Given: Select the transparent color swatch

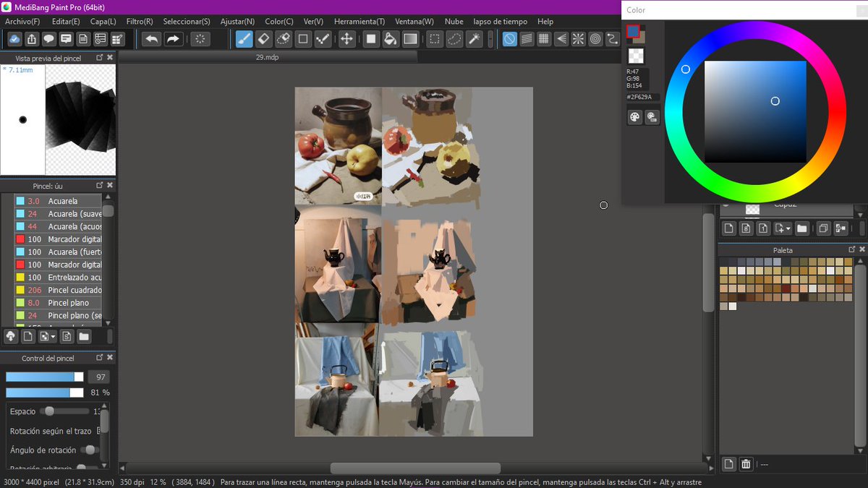Looking at the screenshot, I should click(x=635, y=56).
